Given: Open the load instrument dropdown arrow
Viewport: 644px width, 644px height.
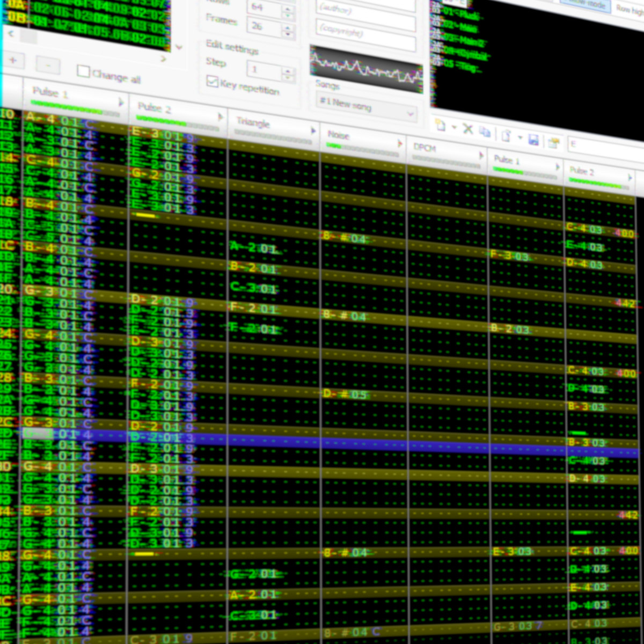Looking at the screenshot, I should point(519,138).
